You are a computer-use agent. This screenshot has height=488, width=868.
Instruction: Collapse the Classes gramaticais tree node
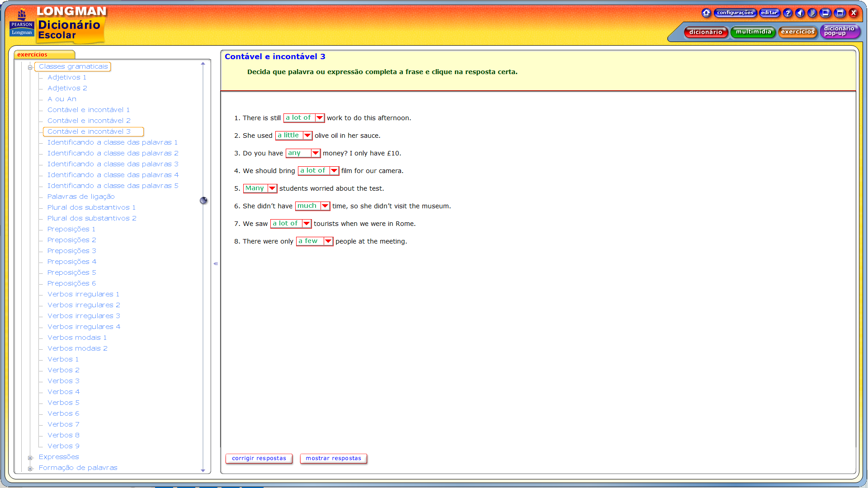tap(30, 67)
